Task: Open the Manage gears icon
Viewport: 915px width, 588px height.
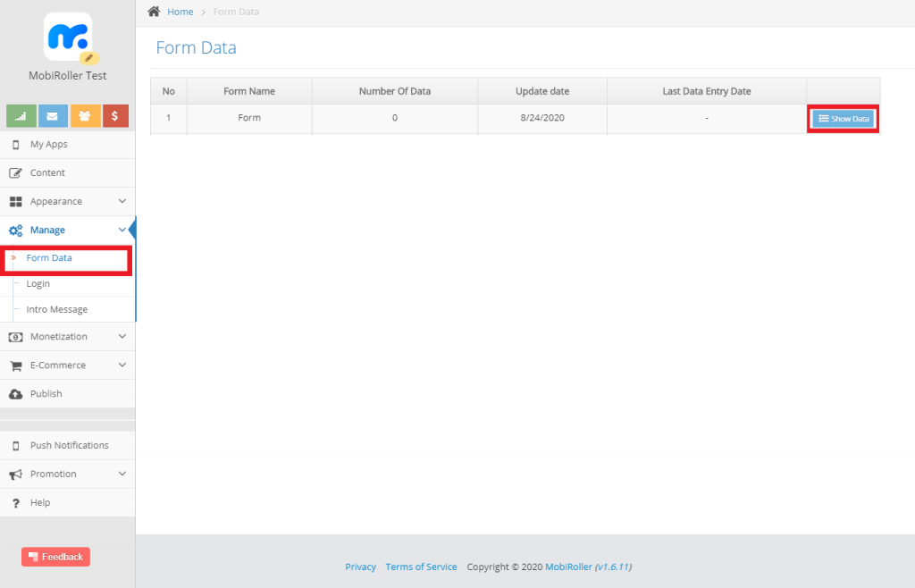Action: (15, 229)
